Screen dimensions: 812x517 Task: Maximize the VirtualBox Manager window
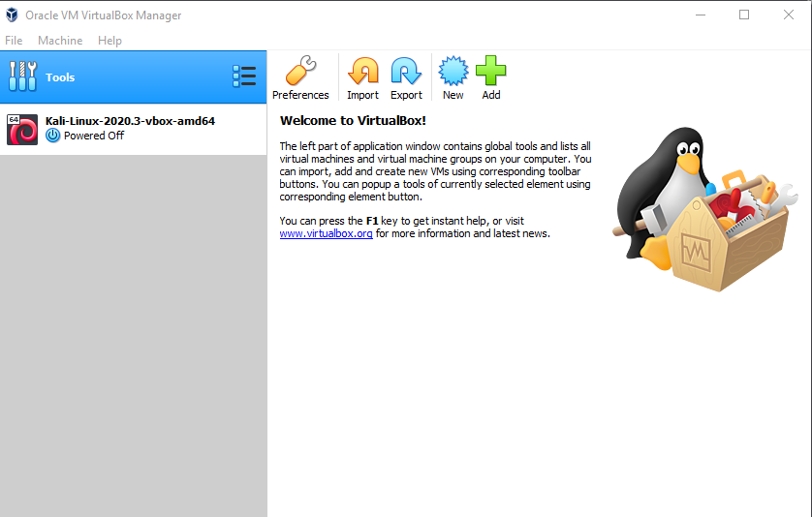pyautogui.click(x=744, y=15)
